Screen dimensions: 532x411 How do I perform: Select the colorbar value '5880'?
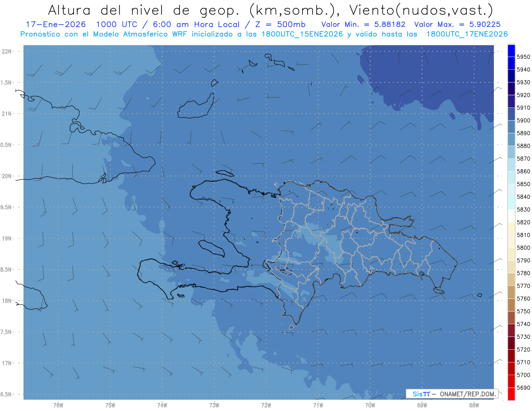coord(523,146)
